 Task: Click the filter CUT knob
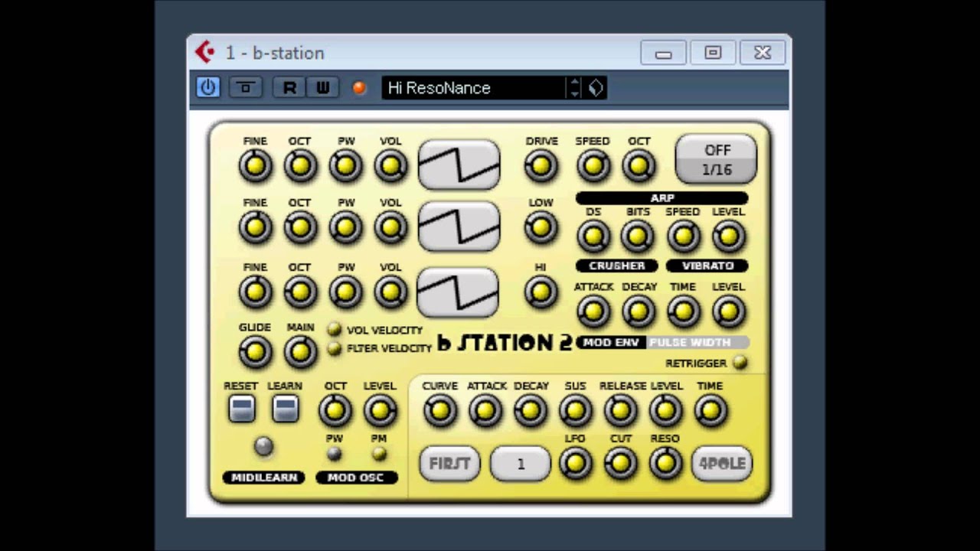click(620, 463)
